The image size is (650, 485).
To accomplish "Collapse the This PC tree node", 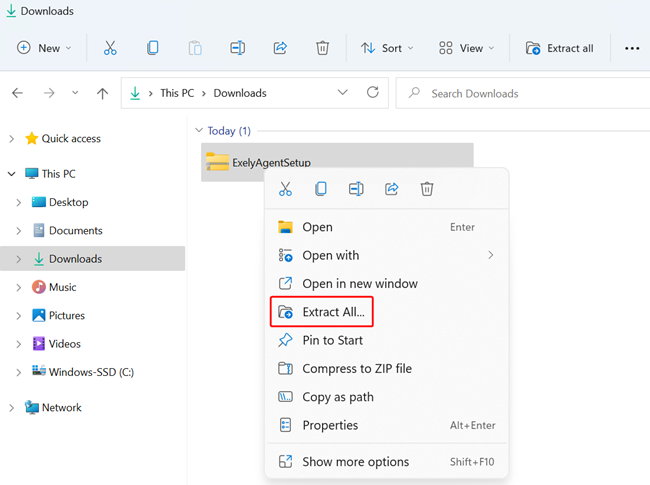I will (x=12, y=174).
